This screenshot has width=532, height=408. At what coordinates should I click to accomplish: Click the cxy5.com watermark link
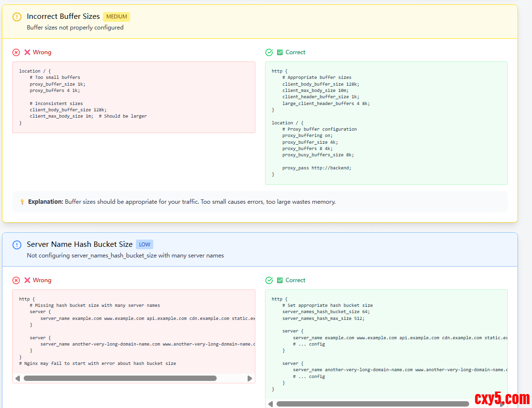tap(502, 398)
